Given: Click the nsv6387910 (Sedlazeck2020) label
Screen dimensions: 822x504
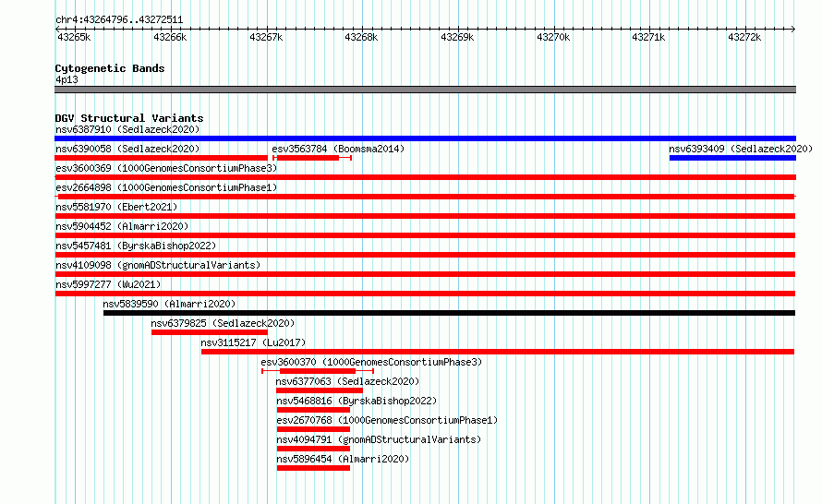Looking at the screenshot, I should pyautogui.click(x=127, y=129).
